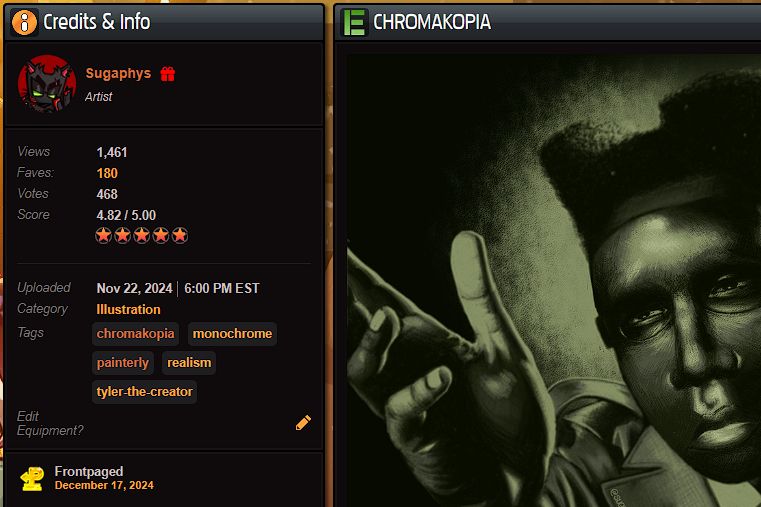Click the December 17, 2024 frontpage date
Screen dimensions: 761x507
104,485
